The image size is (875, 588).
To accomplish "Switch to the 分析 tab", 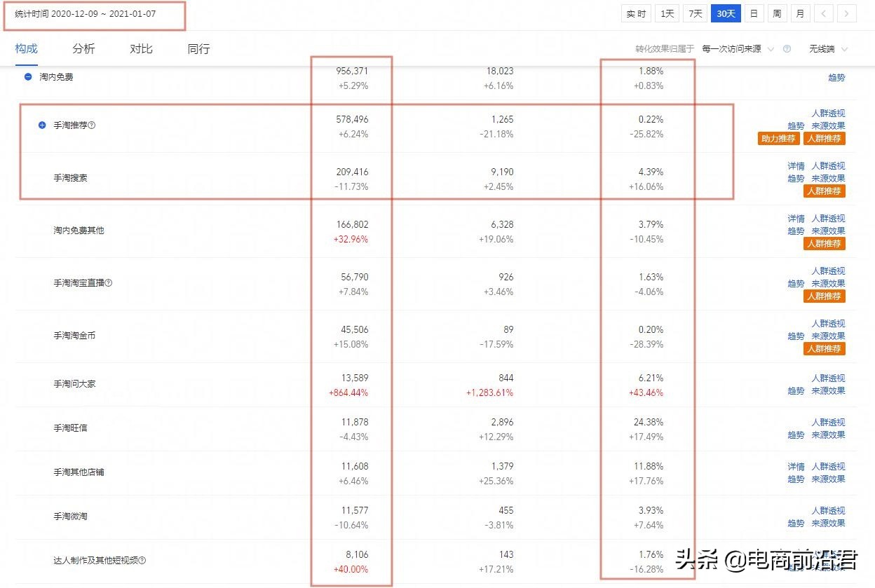I will coord(83,49).
